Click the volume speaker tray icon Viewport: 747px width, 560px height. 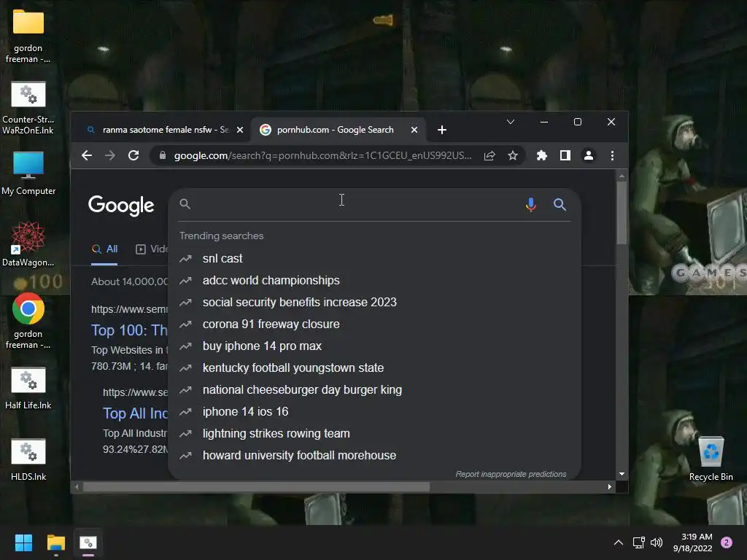pos(657,542)
